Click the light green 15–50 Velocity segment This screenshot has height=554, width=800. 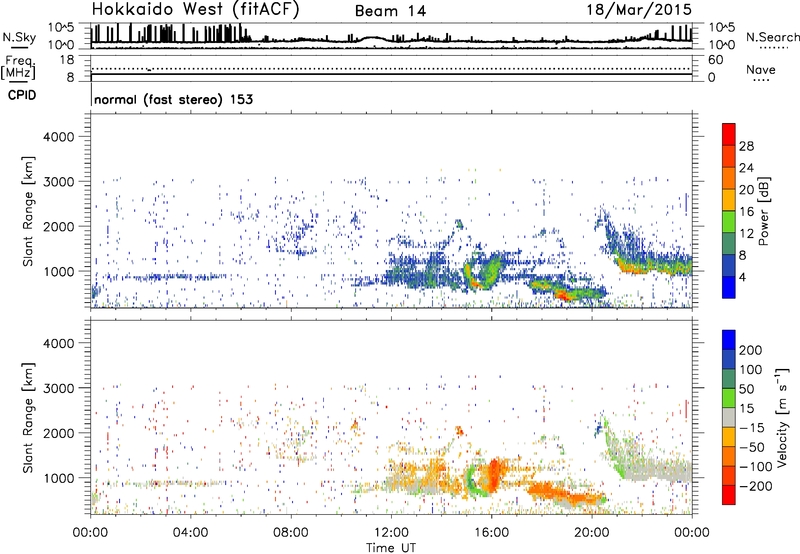pyautogui.click(x=729, y=398)
